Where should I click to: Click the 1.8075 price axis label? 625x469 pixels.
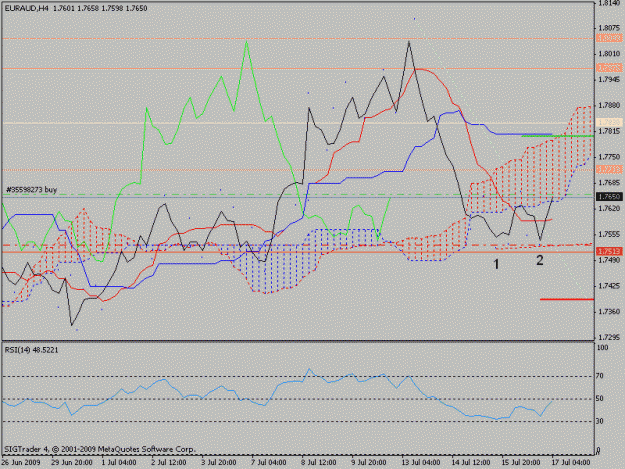point(610,28)
